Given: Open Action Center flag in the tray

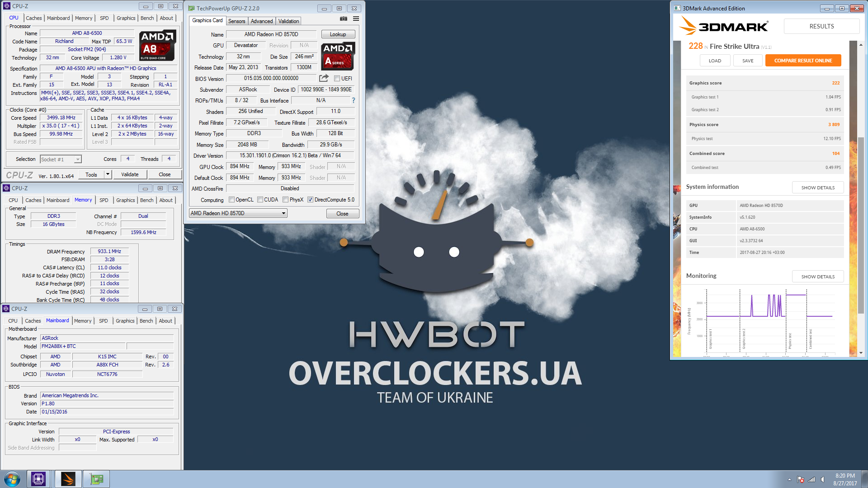Looking at the screenshot, I should point(800,479).
